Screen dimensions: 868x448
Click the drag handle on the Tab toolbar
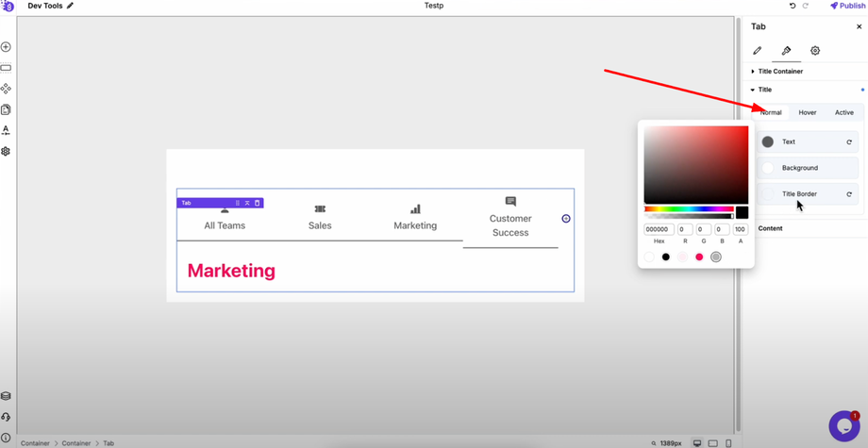238,203
